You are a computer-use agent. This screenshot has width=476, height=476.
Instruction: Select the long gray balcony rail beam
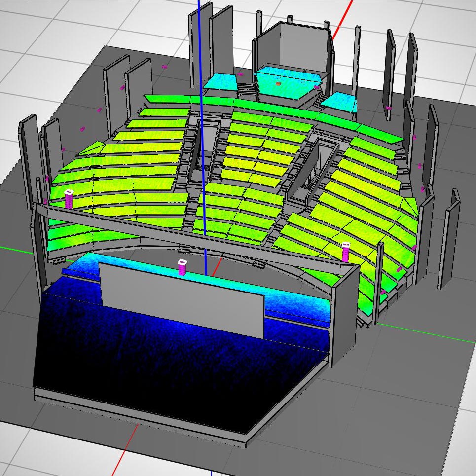[194, 235]
